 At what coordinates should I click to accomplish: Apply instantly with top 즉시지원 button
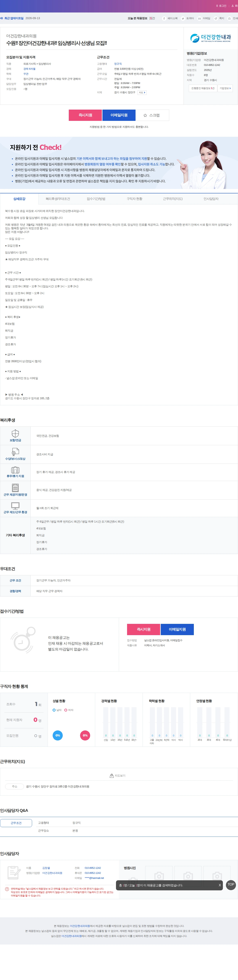click(85, 115)
